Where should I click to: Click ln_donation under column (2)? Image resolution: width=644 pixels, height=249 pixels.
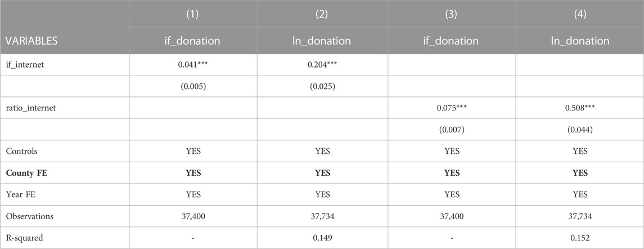click(x=322, y=41)
